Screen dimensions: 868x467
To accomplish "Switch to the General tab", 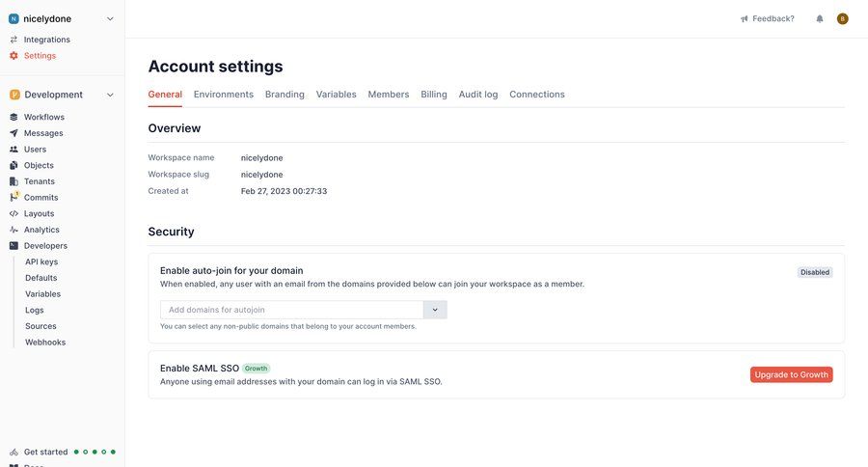I will pyautogui.click(x=165, y=95).
